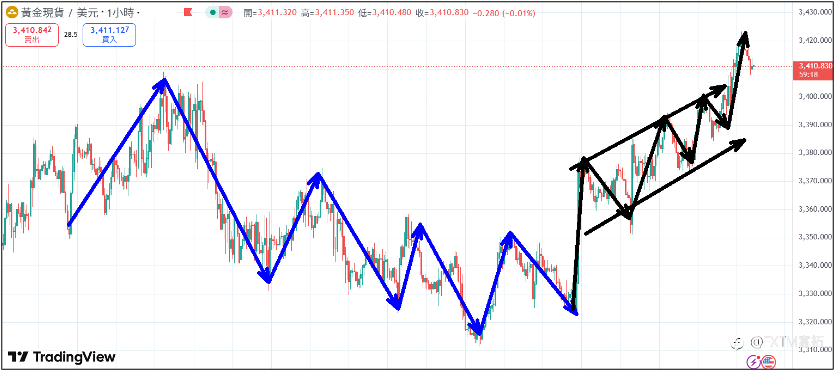
Task: Click the open value 3,411.320
Action: point(277,12)
